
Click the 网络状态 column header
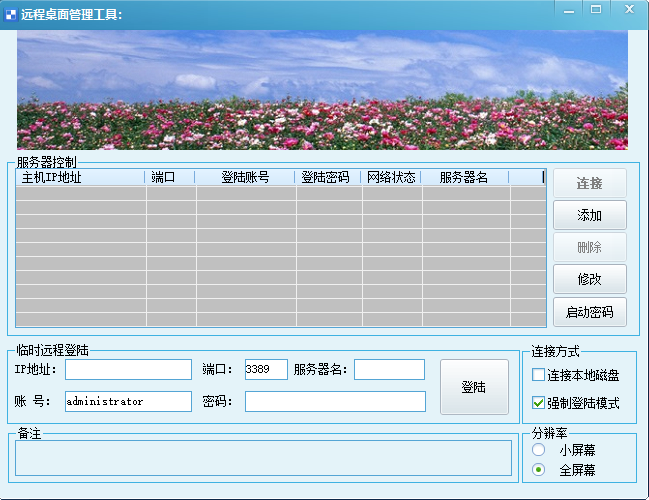coord(391,178)
